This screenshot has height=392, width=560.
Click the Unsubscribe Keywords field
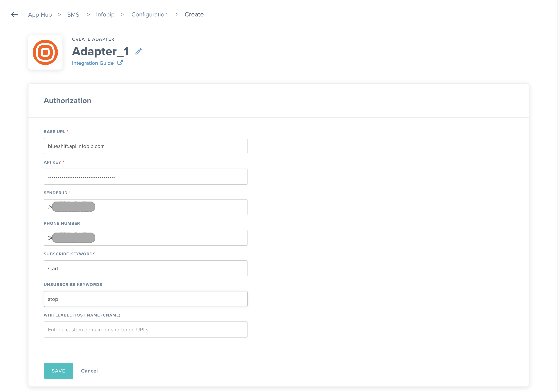point(145,299)
